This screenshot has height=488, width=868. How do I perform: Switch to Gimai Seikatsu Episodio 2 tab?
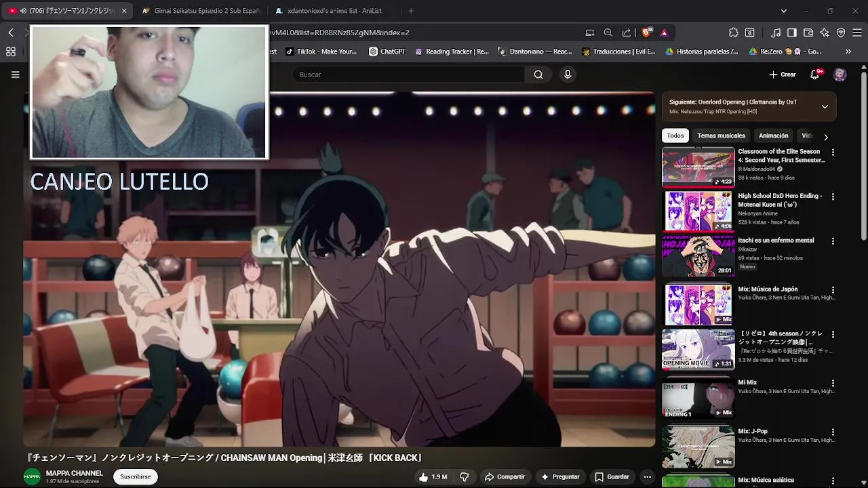click(202, 11)
